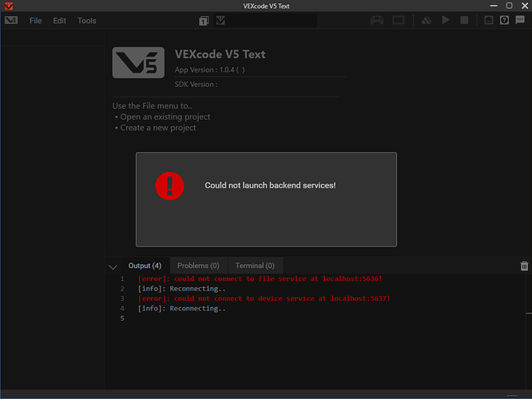Screen dimensions: 532x399
Task: Click the trash icon to clear output
Action: point(524,266)
